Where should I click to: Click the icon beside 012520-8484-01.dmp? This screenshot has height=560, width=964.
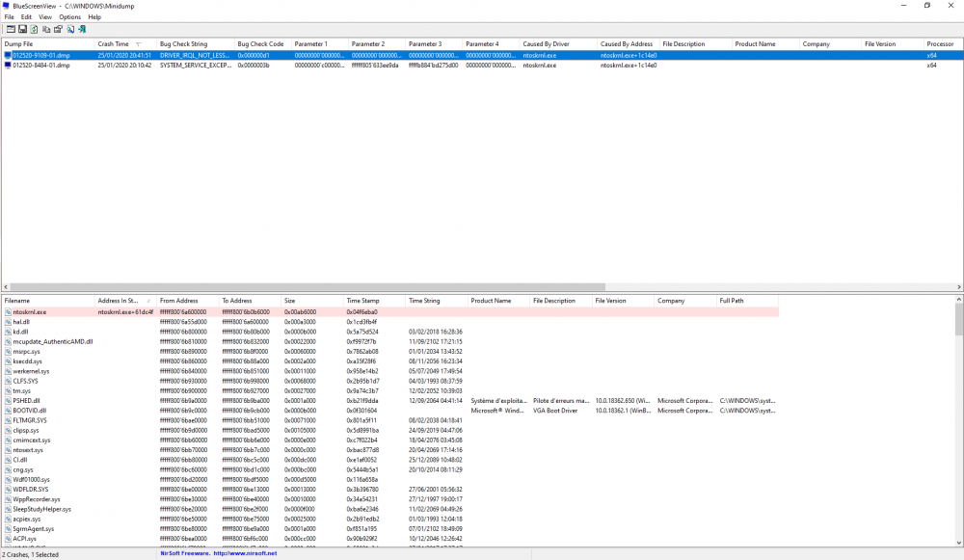tap(8, 66)
